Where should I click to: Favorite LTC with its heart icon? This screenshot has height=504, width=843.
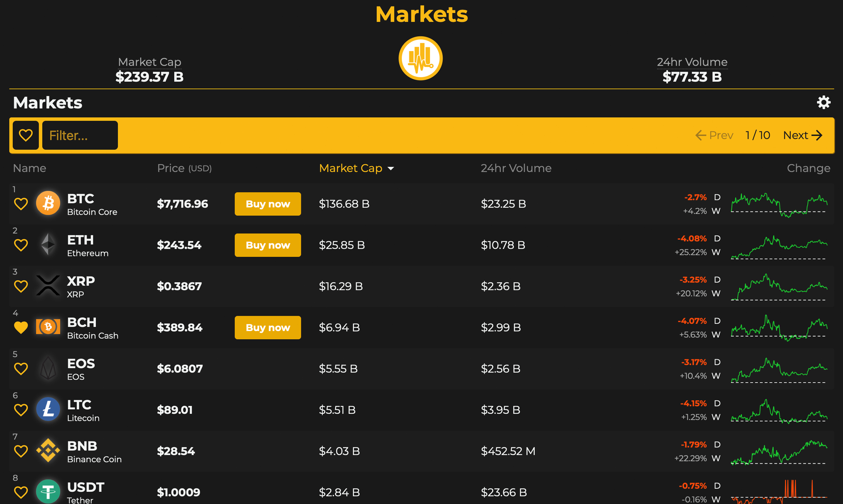[21, 410]
